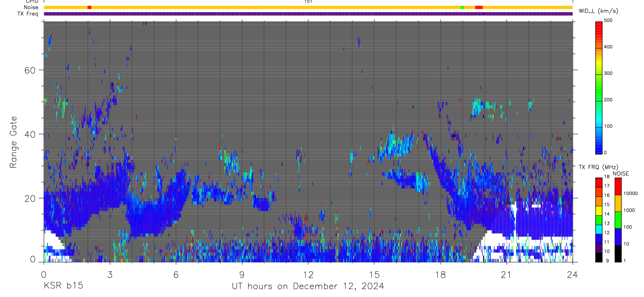Click the TX frequency color scale bar
The image size is (644, 297).
pyautogui.click(x=599, y=220)
